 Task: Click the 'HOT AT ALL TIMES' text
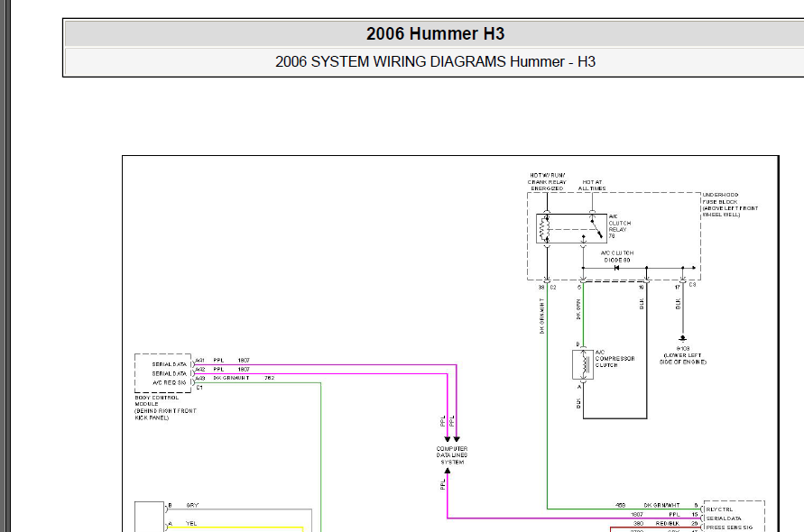click(x=592, y=185)
